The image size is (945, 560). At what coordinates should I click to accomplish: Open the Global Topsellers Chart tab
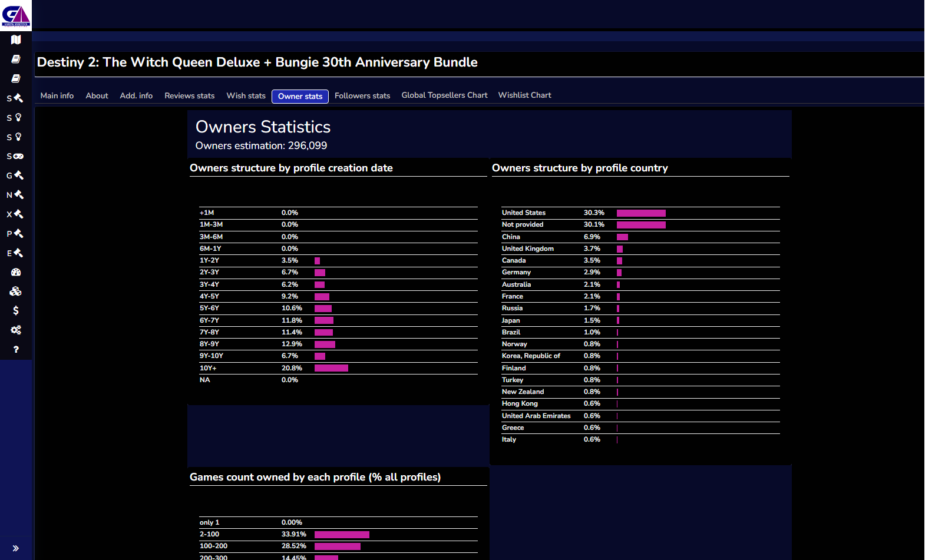click(444, 95)
